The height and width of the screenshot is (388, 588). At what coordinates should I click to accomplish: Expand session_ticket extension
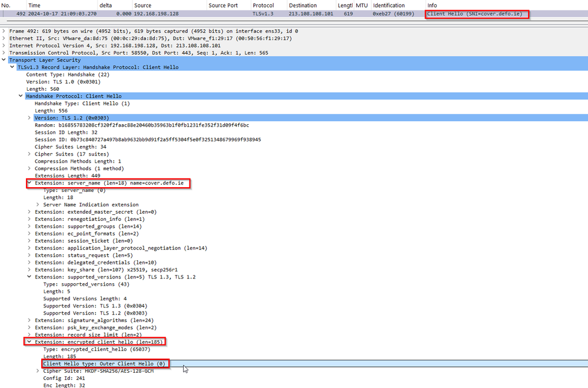[x=29, y=241]
